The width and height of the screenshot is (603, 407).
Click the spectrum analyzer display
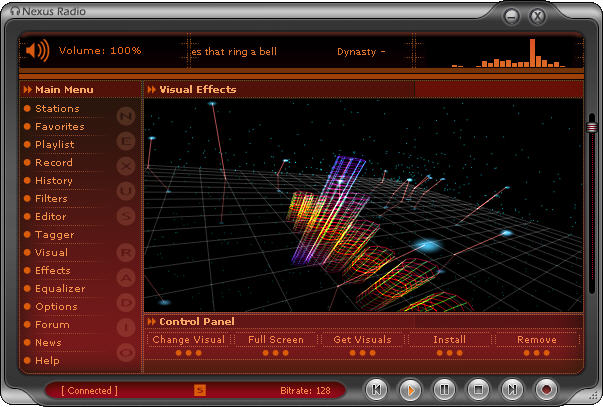coord(510,55)
